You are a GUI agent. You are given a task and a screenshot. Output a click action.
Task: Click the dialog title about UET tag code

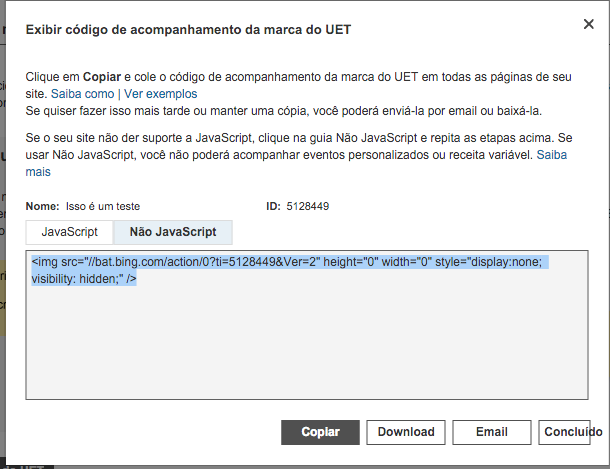pyautogui.click(x=187, y=30)
